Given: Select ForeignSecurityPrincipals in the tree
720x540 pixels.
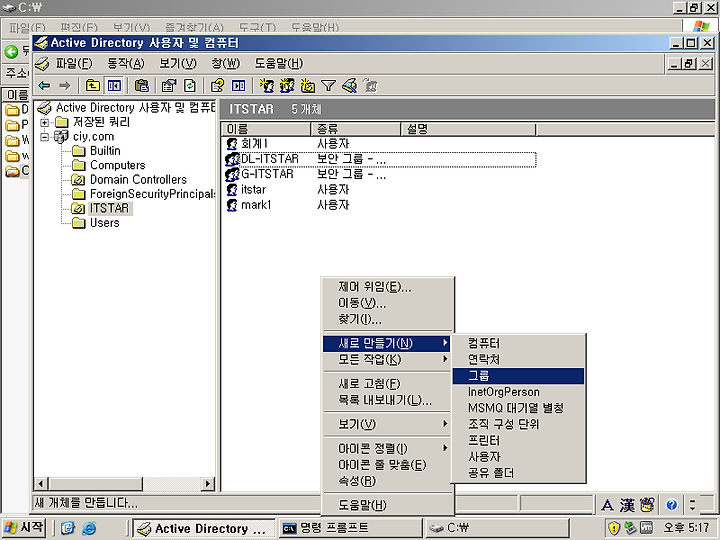Looking at the screenshot, I should tap(152, 194).
